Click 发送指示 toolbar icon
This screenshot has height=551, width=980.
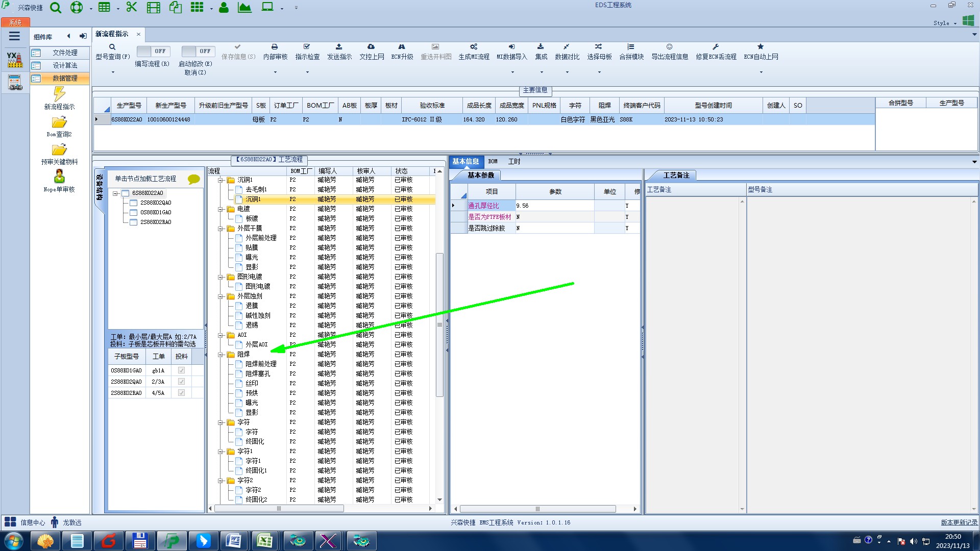click(339, 47)
